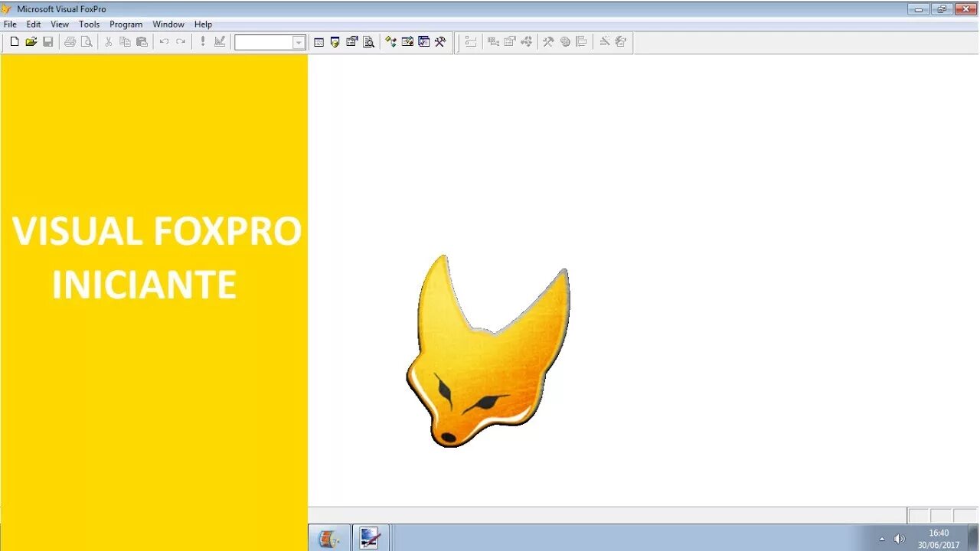Click the Undo arrow icon
Viewport: 980px width, 551px height.
click(164, 42)
